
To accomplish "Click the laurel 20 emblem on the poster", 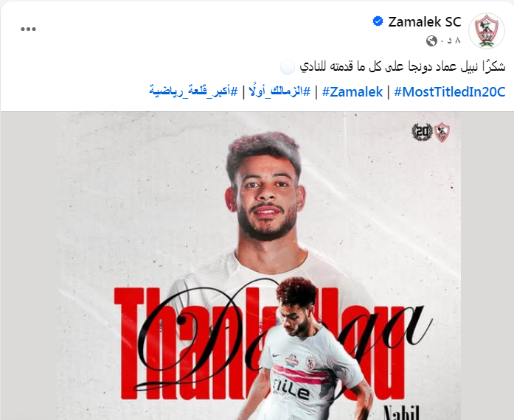I will (x=422, y=132).
